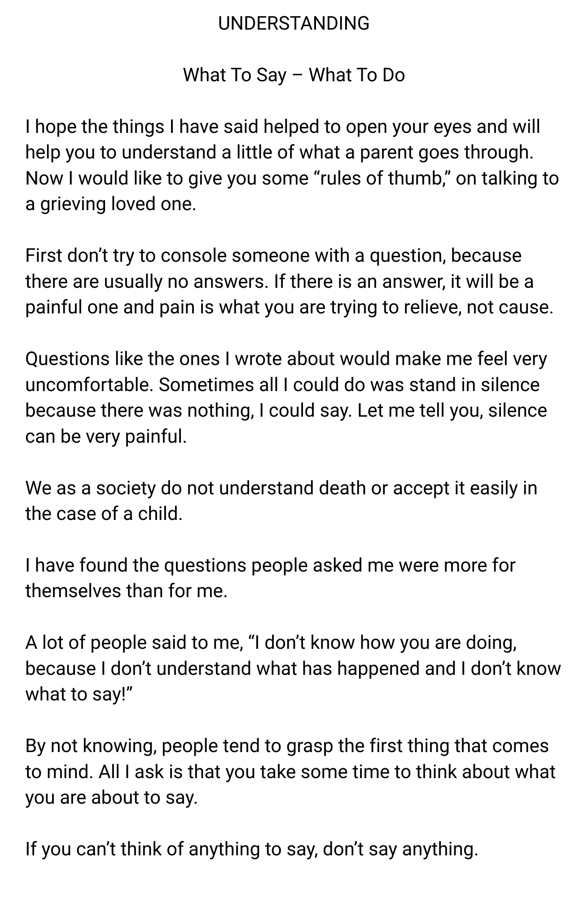The image size is (588, 898).
Task: Click the words By not knowing
Action: click(91, 746)
